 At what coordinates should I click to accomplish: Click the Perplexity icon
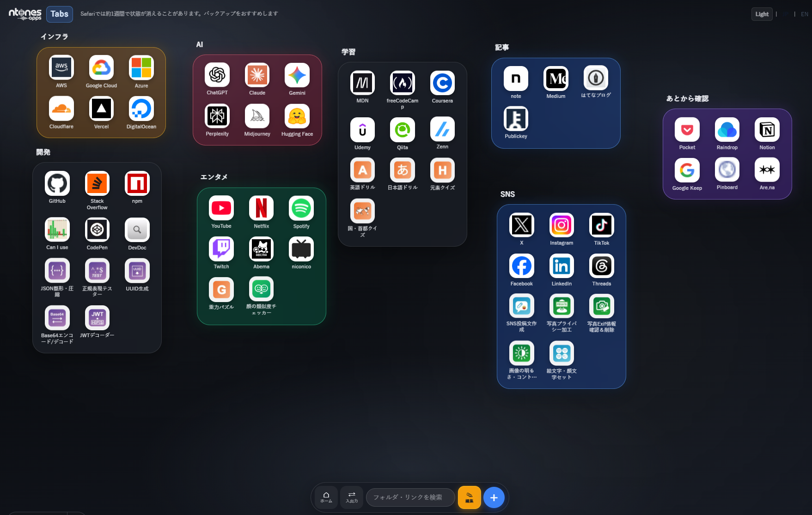point(217,116)
